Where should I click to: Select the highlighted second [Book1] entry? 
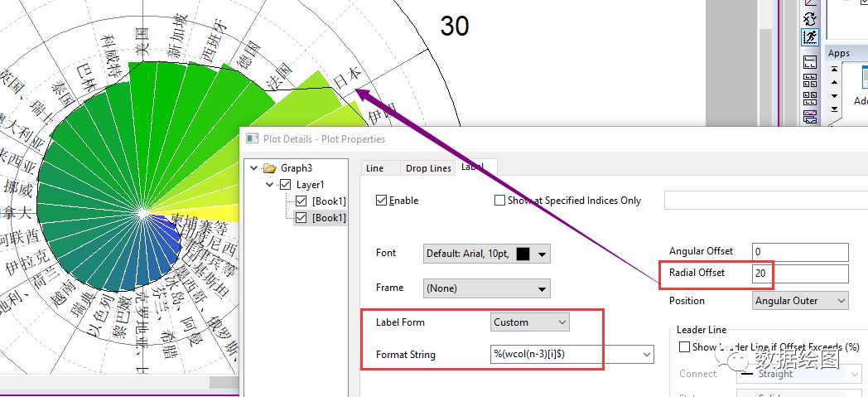[x=329, y=218]
